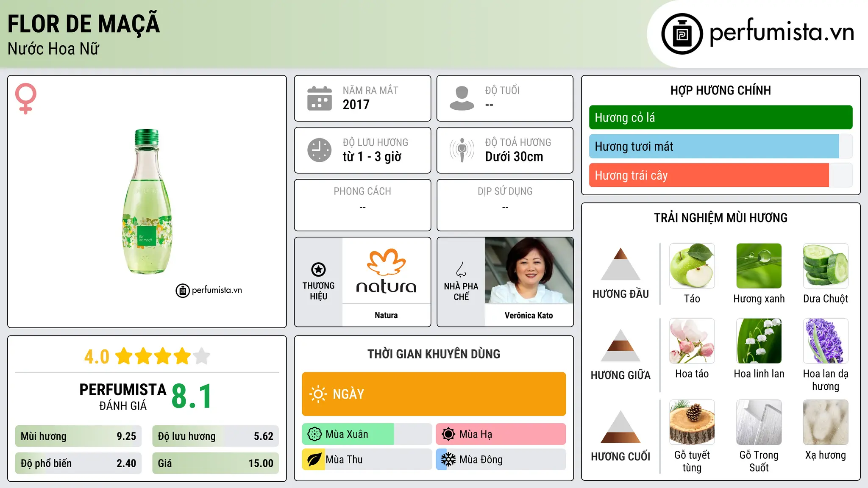Click the calendar icon beside release year
Image resolution: width=868 pixels, height=488 pixels.
pyautogui.click(x=320, y=98)
